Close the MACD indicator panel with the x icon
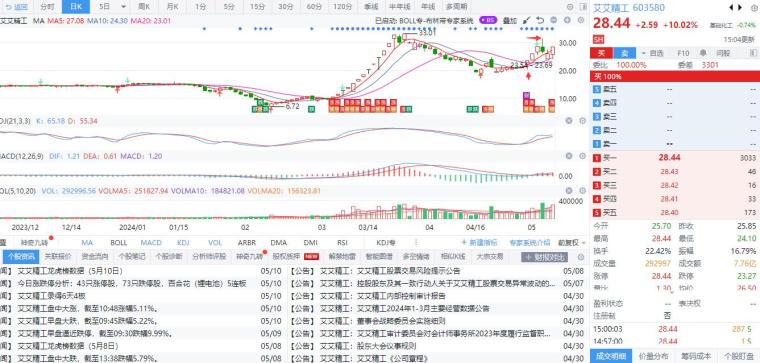Screen dimensions: 760x363 pyautogui.click(x=569, y=156)
